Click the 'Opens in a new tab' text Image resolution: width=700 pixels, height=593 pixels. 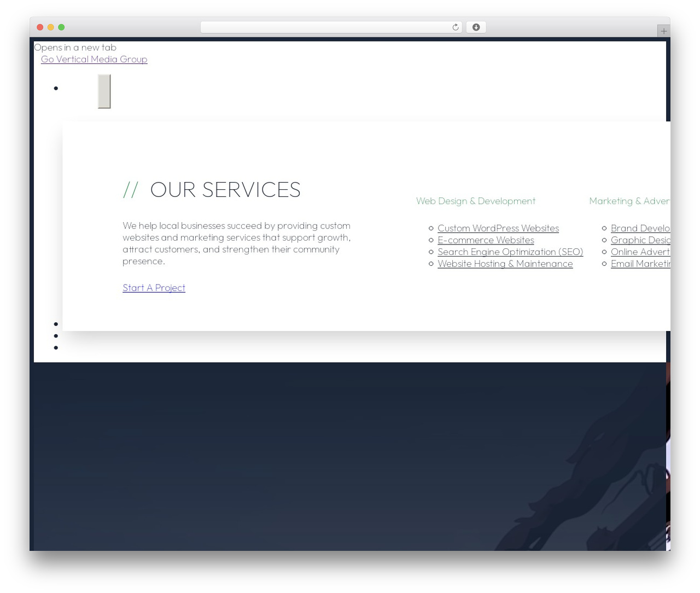[75, 48]
